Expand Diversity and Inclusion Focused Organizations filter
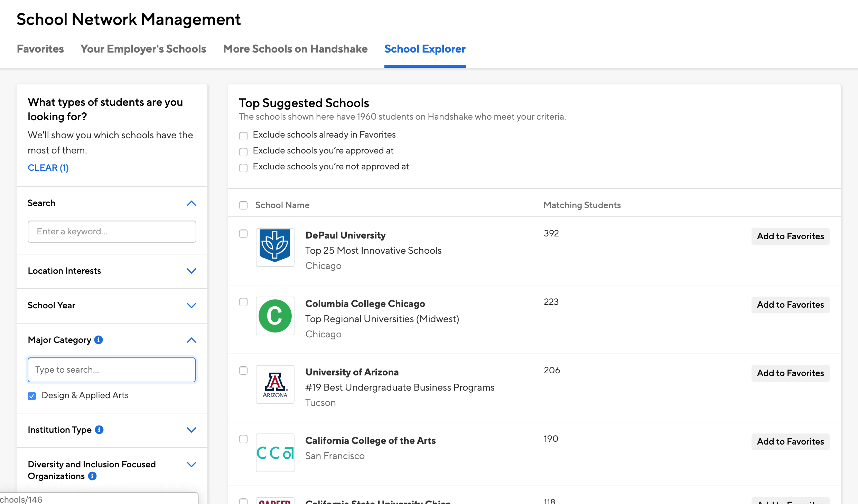The image size is (858, 504). [x=191, y=464]
